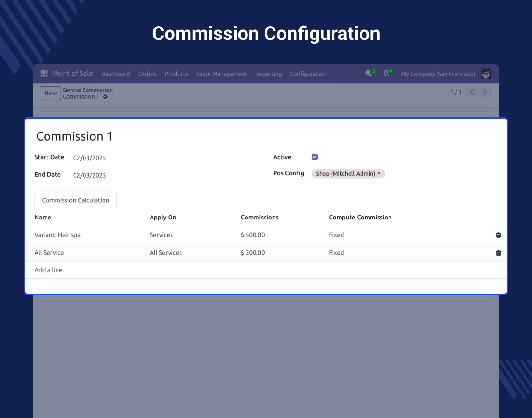The height and width of the screenshot is (418, 532).
Task: Click the Start Date field
Action: click(90, 158)
